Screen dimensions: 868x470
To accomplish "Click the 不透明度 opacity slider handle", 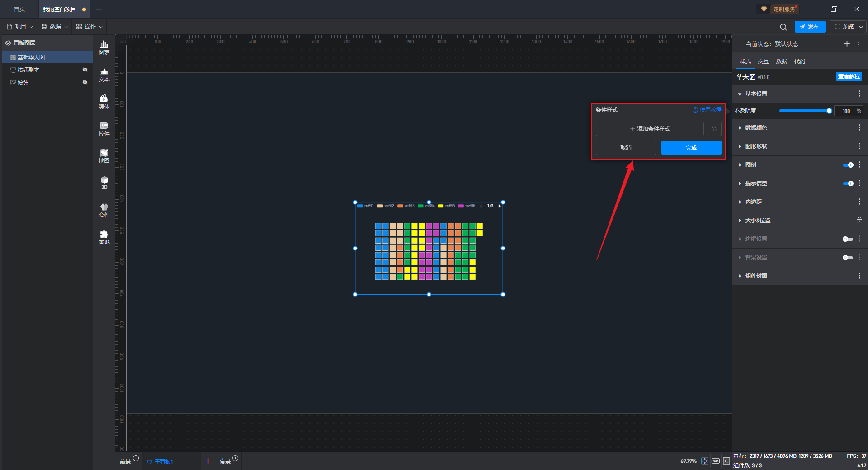I will pyautogui.click(x=829, y=111).
